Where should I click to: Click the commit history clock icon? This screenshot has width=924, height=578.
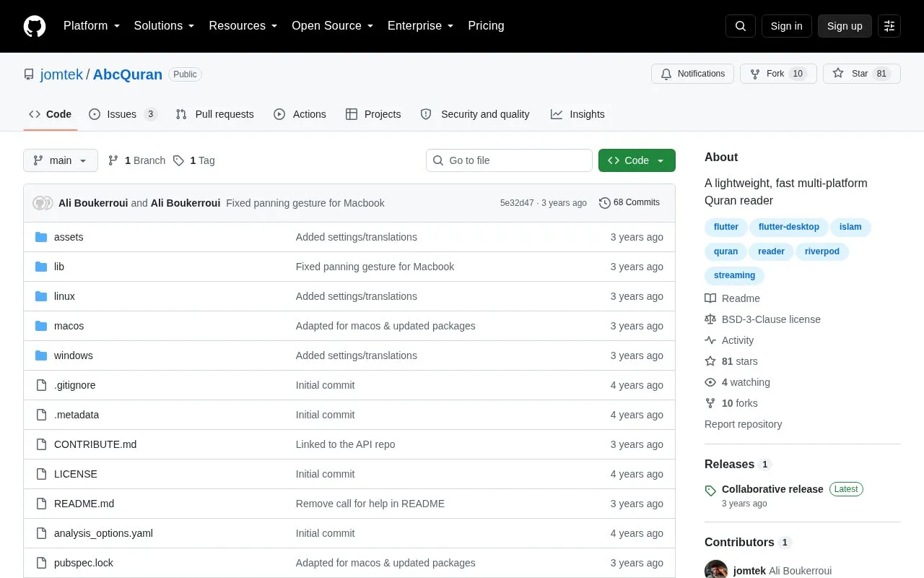click(x=605, y=203)
